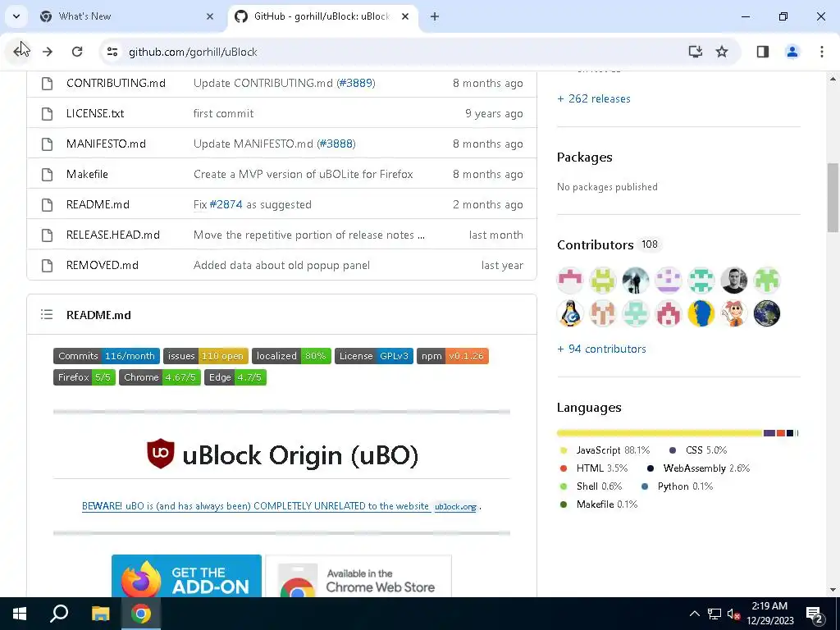The height and width of the screenshot is (630, 840).
Task: Click the issues 110 open badge
Action: [206, 356]
